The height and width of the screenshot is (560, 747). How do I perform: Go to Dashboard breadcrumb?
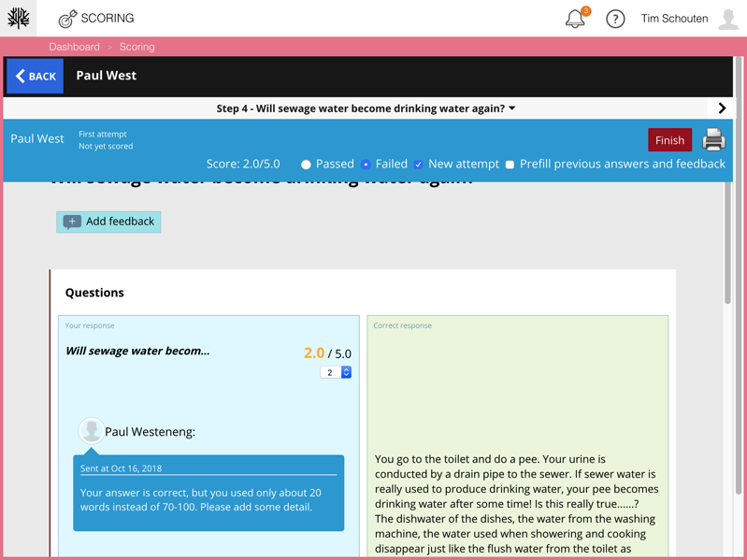pos(74,47)
